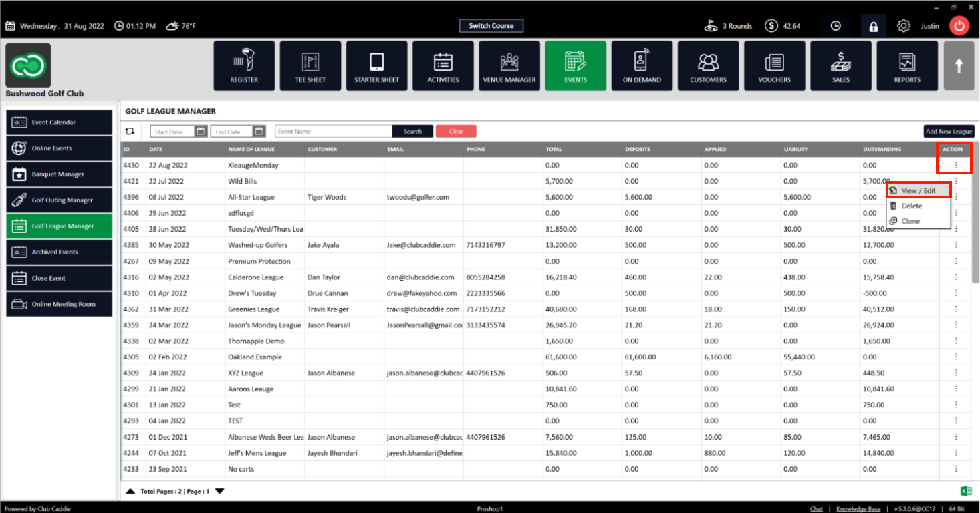Image resolution: width=980 pixels, height=513 pixels.
Task: Export the league list using Excel icon
Action: (x=965, y=491)
